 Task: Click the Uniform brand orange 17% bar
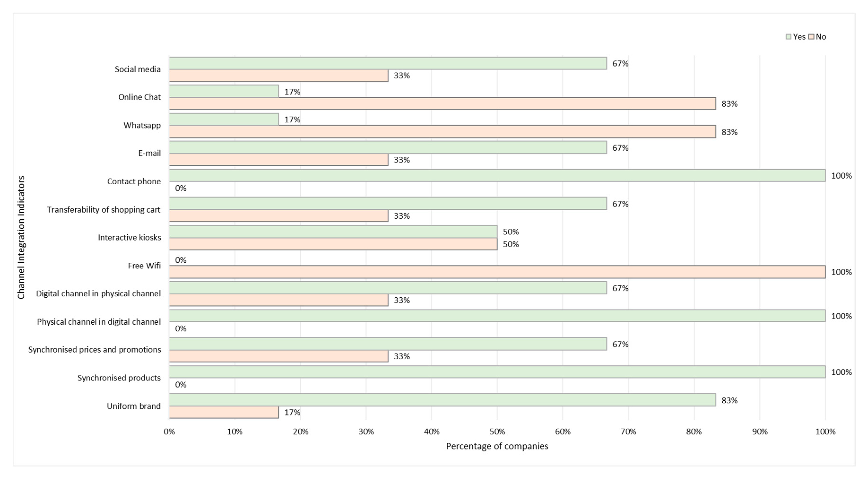coord(224,412)
